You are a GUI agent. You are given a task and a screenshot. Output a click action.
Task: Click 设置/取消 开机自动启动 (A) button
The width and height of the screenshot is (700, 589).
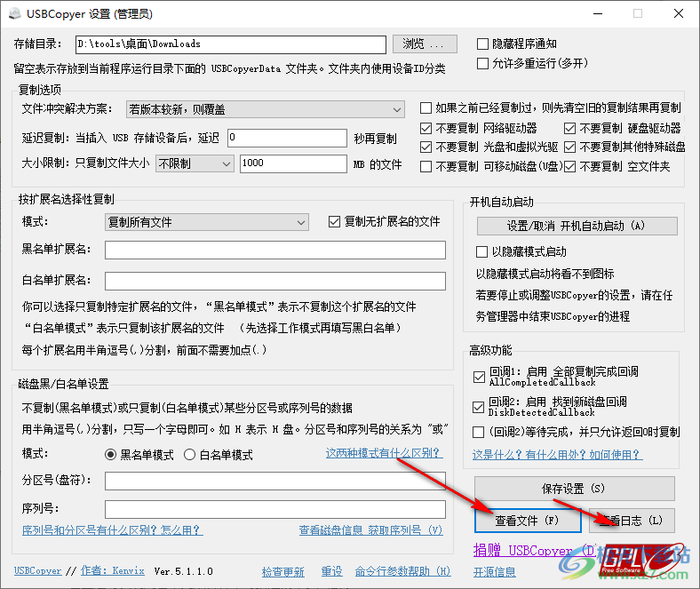[577, 226]
